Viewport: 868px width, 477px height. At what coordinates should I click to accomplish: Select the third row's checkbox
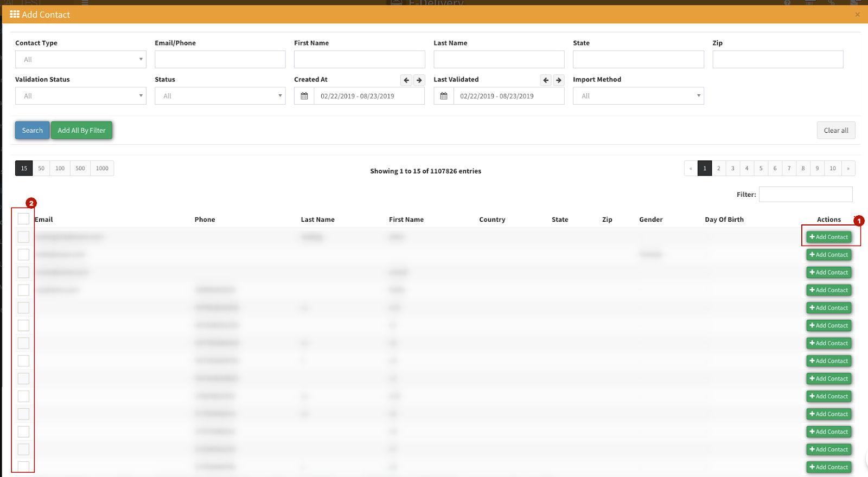click(23, 272)
